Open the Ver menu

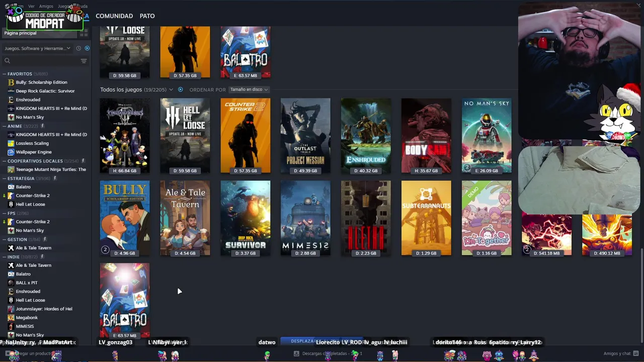pos(31,6)
